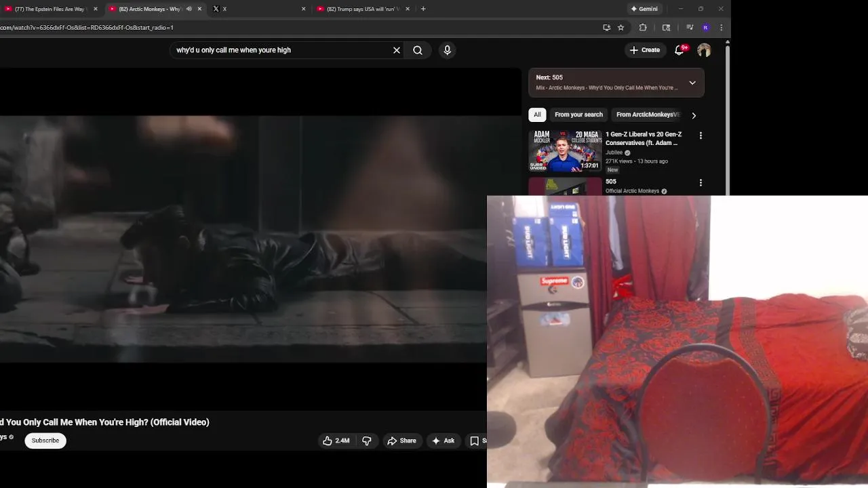Minimize the Chrome window

(680, 9)
